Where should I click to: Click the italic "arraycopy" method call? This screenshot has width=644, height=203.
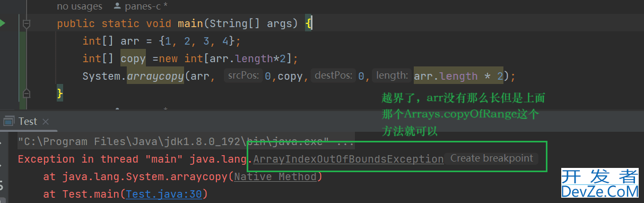click(x=155, y=76)
